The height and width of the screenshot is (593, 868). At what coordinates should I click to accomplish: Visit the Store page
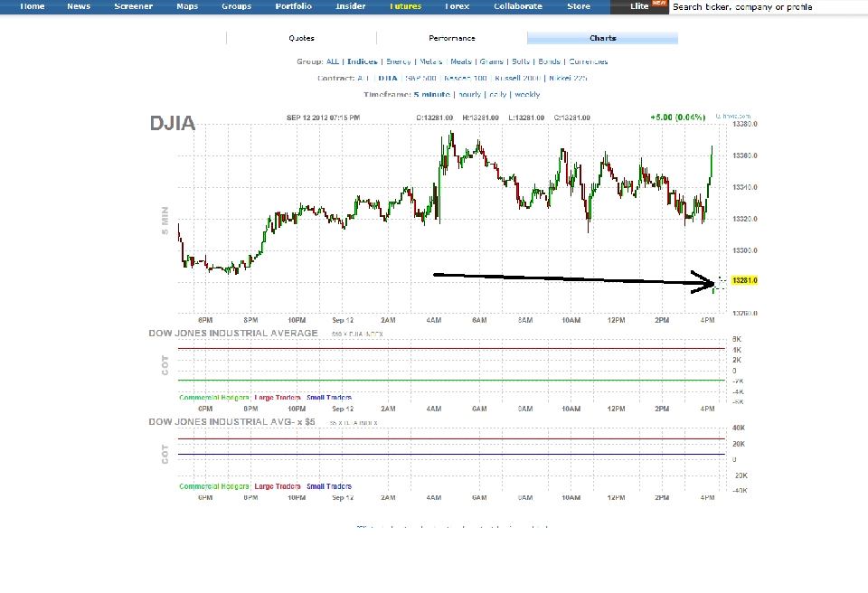(x=579, y=6)
